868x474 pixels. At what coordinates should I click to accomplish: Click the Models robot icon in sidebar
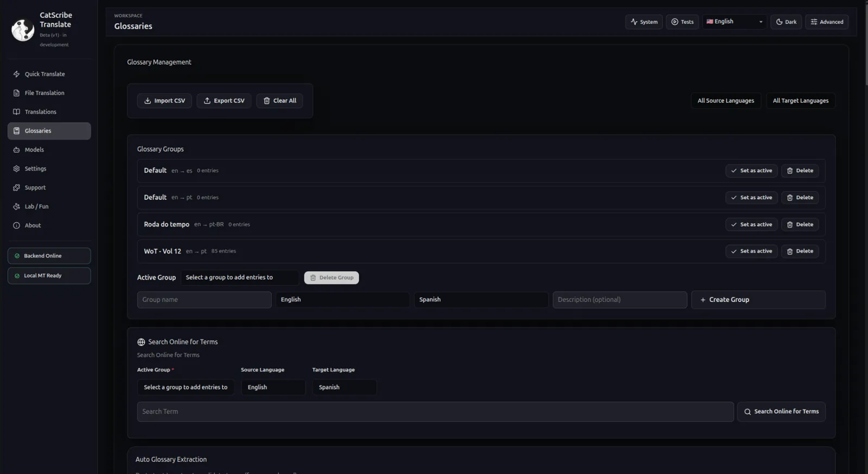coord(16,150)
